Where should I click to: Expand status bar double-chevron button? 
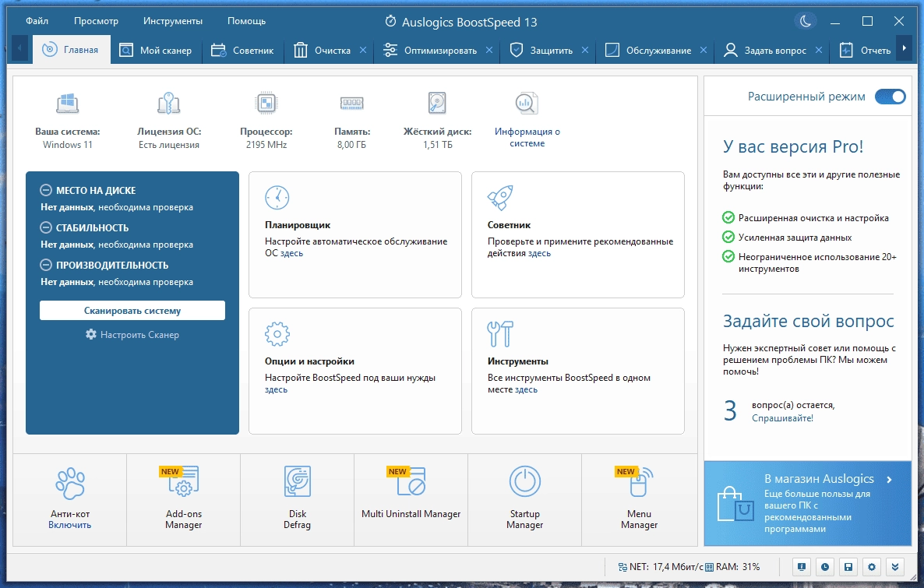(x=895, y=567)
